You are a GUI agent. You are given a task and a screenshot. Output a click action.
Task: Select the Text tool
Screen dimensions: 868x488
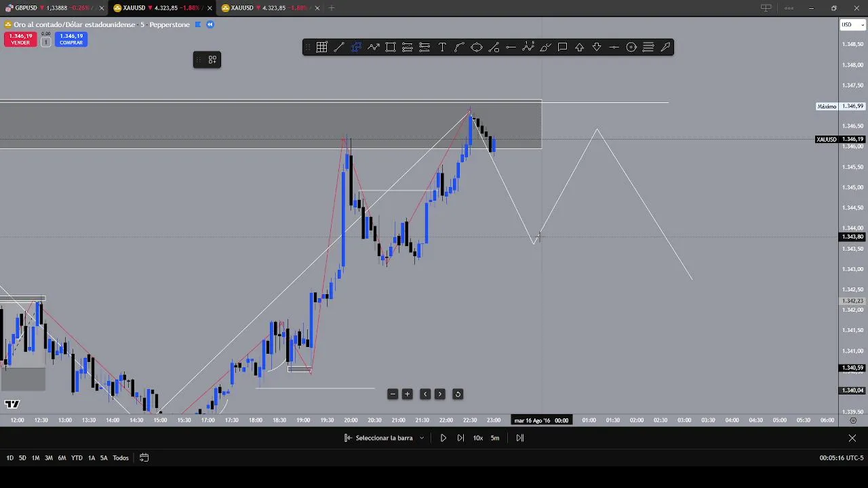point(442,47)
